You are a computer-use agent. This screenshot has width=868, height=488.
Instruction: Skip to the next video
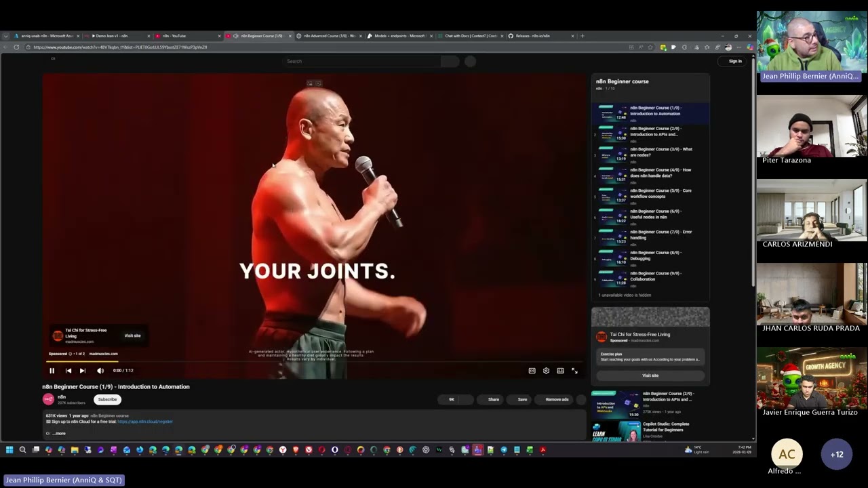[83, 371]
